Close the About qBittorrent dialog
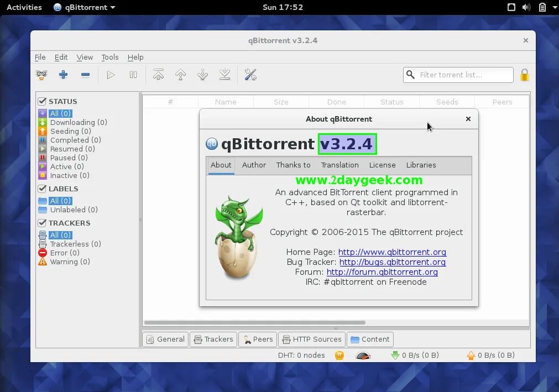This screenshot has width=559, height=392. point(468,119)
